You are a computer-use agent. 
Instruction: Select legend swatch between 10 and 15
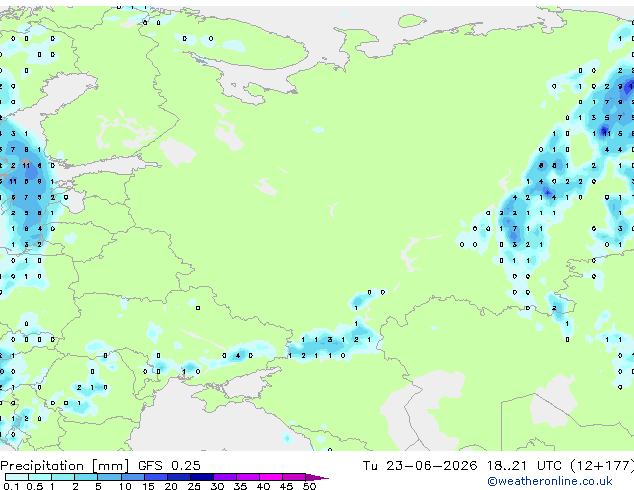(x=133, y=477)
